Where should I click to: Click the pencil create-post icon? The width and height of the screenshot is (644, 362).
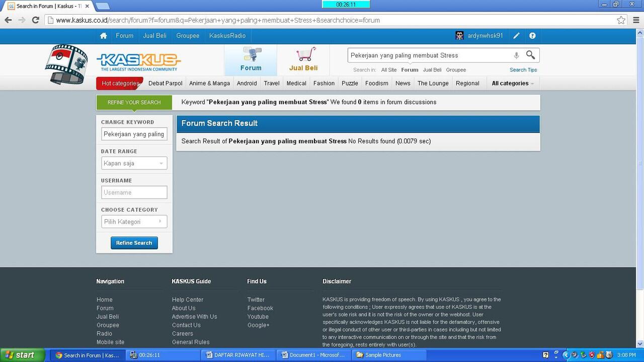[516, 36]
